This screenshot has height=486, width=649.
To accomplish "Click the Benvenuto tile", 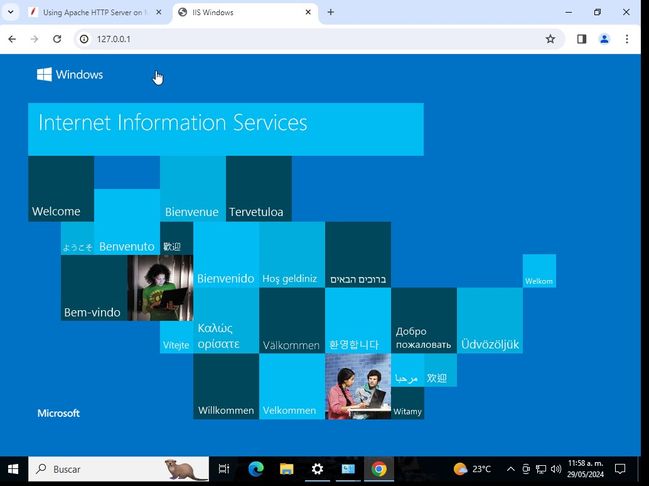I will pyautogui.click(x=127, y=222).
